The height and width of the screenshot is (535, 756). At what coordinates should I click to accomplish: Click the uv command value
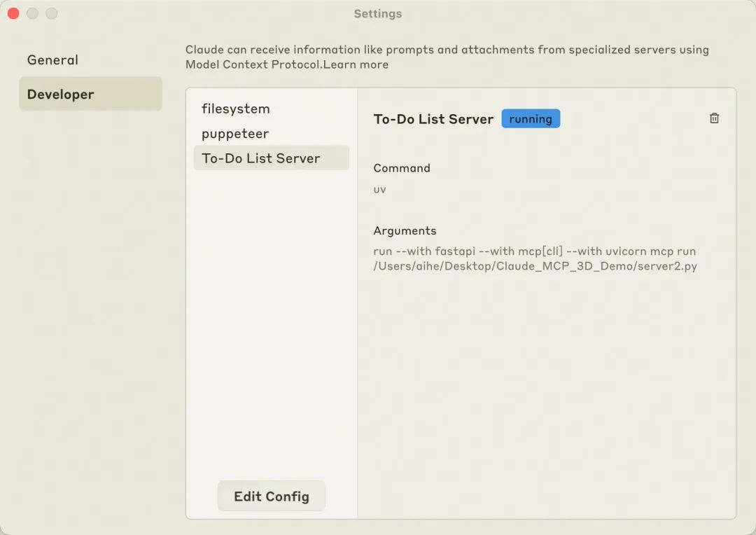click(x=379, y=190)
